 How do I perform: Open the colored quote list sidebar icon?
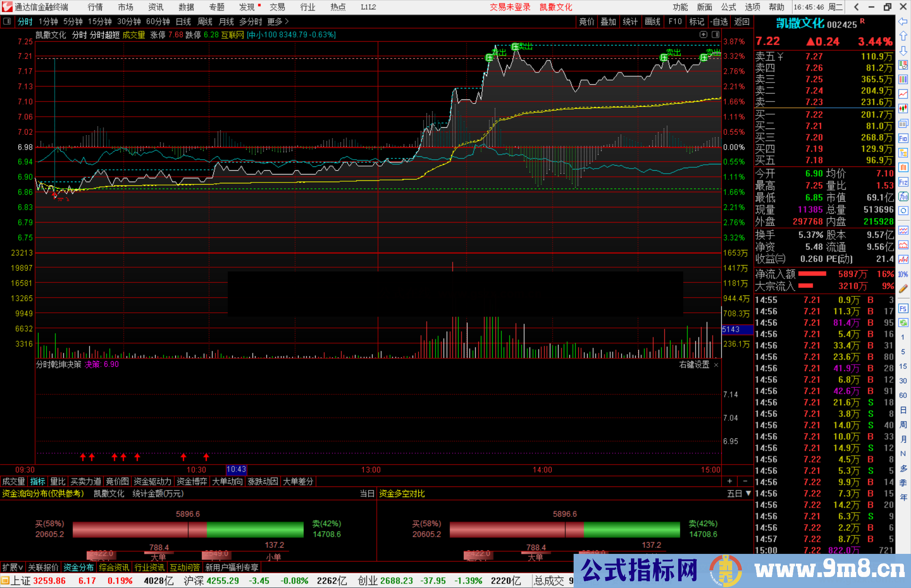click(903, 79)
